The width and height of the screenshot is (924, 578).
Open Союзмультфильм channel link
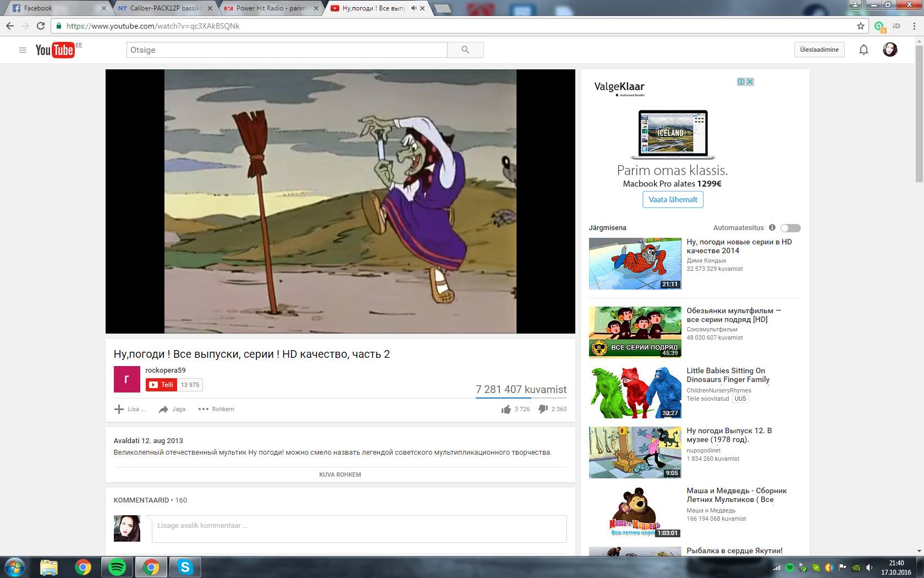coord(712,329)
